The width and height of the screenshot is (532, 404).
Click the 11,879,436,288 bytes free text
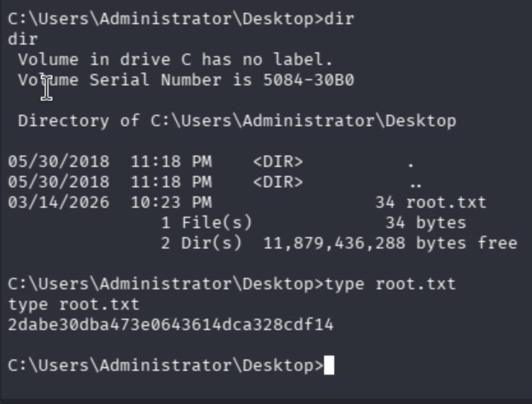pos(390,243)
